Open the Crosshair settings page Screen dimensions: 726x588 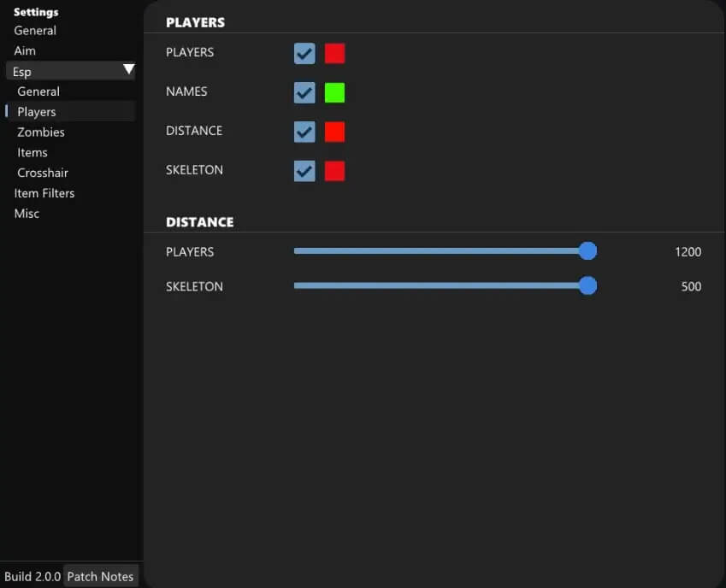(x=43, y=173)
